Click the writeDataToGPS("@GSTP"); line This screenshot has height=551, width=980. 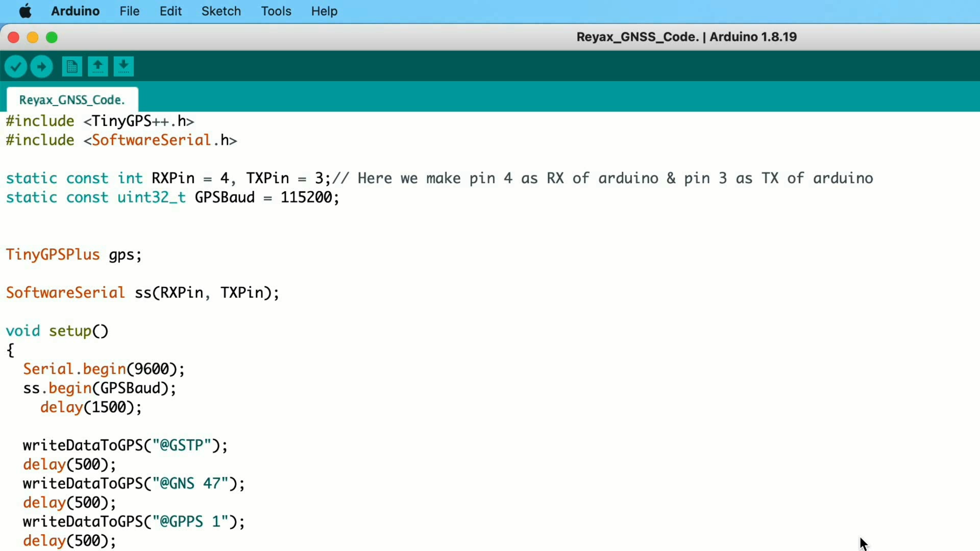click(125, 446)
